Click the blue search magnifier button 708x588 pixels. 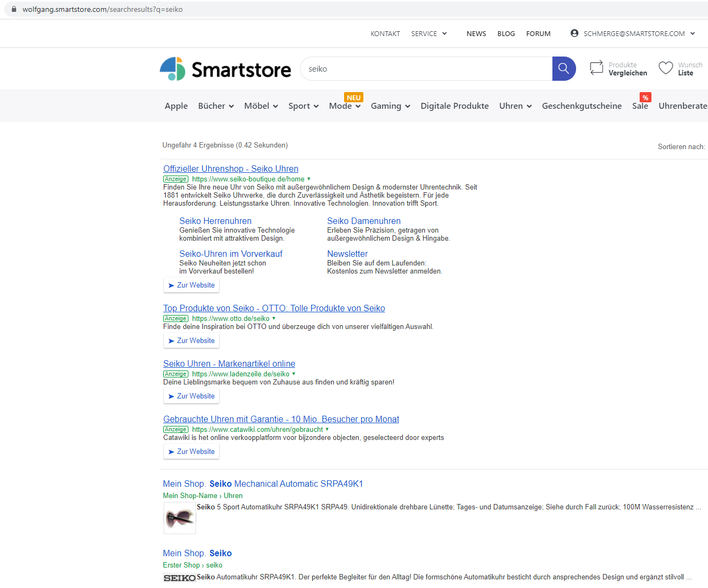tap(564, 68)
